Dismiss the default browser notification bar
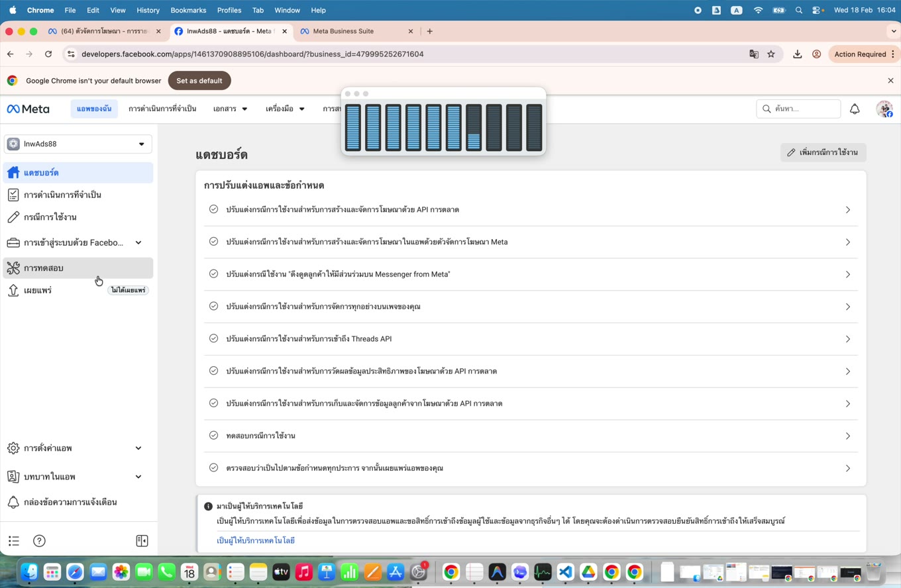 (x=890, y=81)
